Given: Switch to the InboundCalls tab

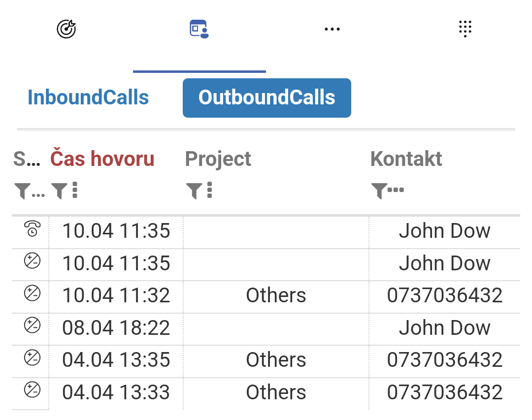Looking at the screenshot, I should click(88, 97).
